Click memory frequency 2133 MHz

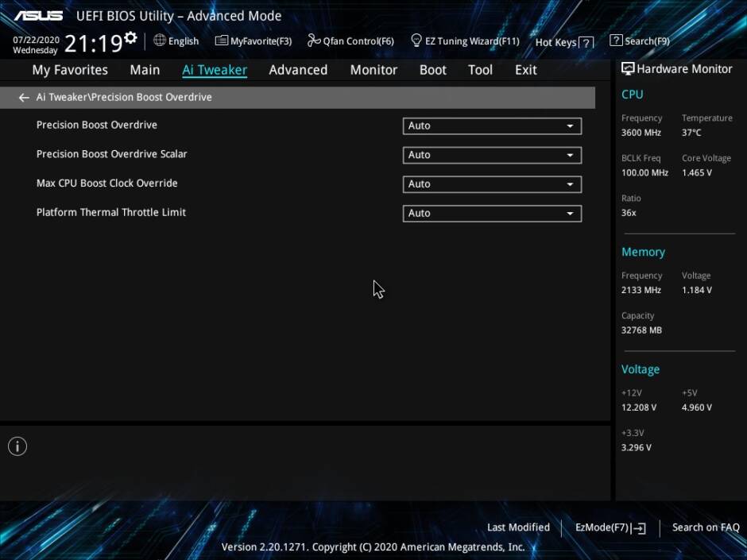click(641, 290)
